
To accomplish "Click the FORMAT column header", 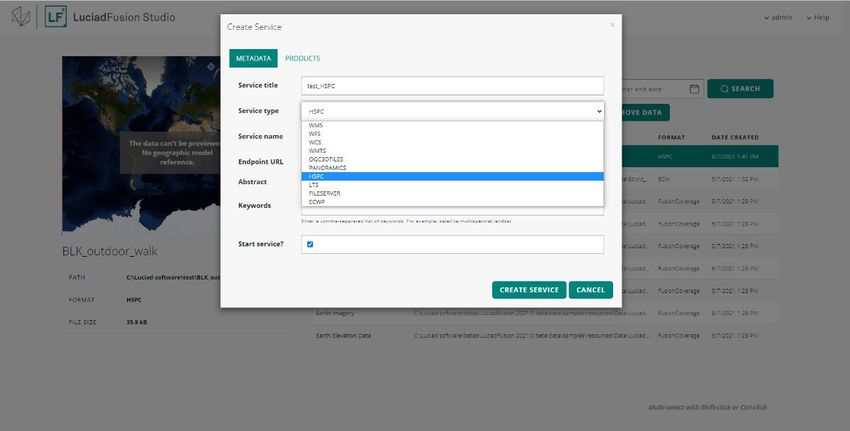I will [x=671, y=138].
